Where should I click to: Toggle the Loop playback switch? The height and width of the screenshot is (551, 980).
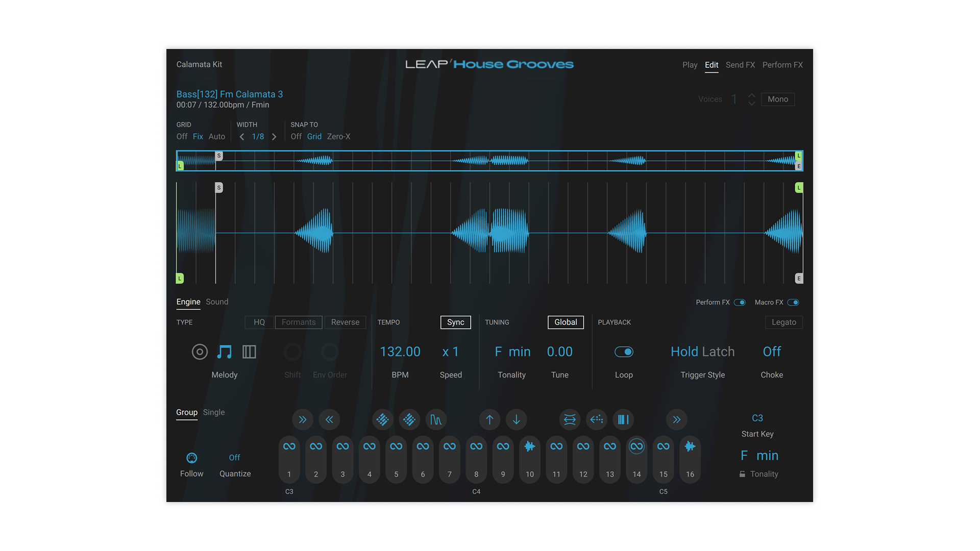(x=624, y=352)
